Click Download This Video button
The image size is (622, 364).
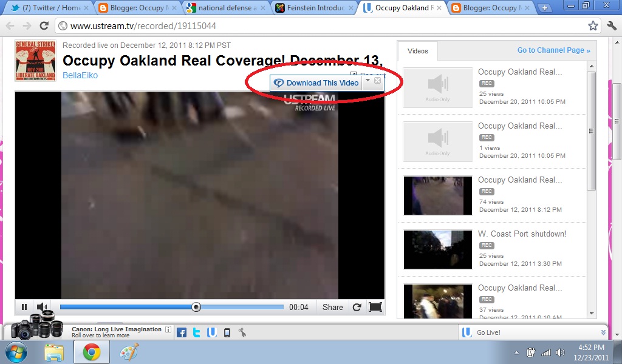(316, 83)
